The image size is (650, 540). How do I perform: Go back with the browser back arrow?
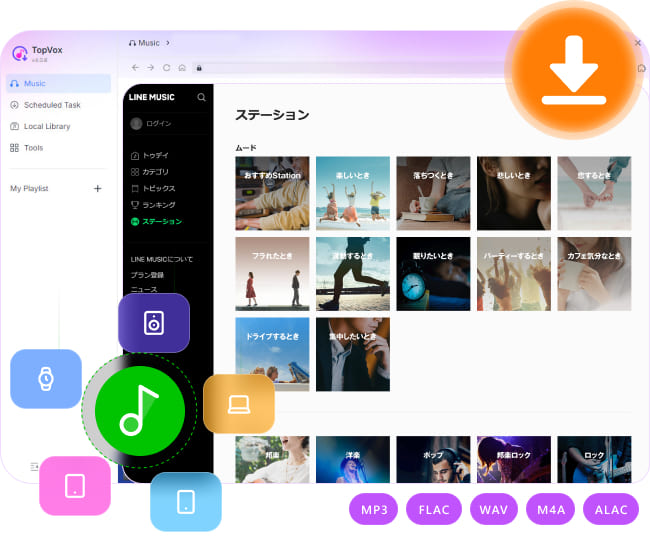(135, 68)
